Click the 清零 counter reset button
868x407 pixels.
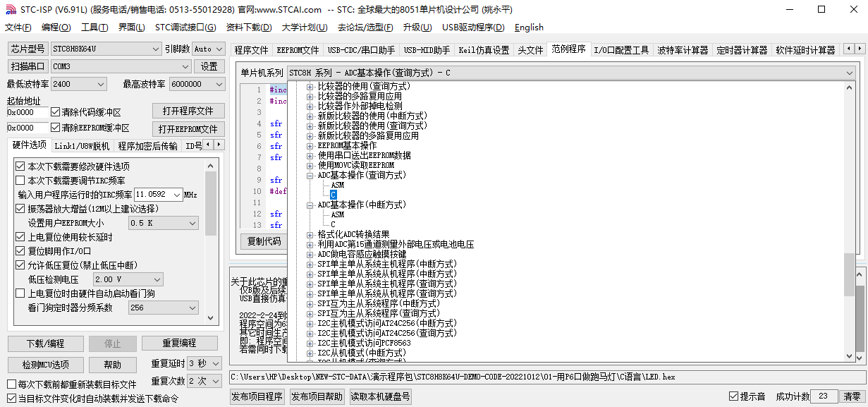[852, 396]
